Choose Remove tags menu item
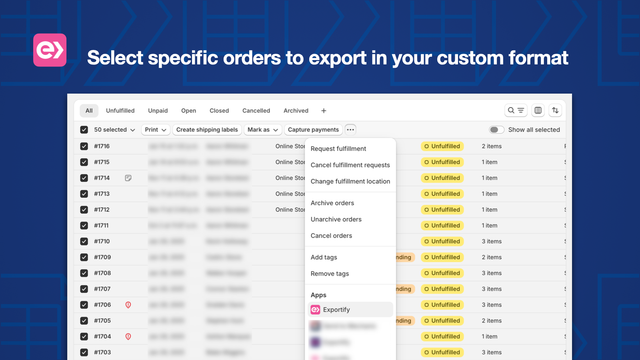This screenshot has width=640, height=360. (350, 273)
